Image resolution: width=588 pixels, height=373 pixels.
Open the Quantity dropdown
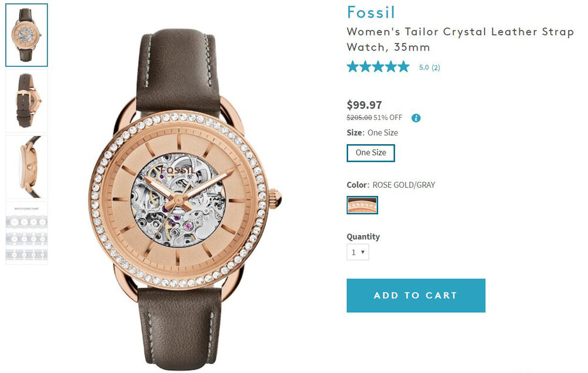click(x=358, y=252)
